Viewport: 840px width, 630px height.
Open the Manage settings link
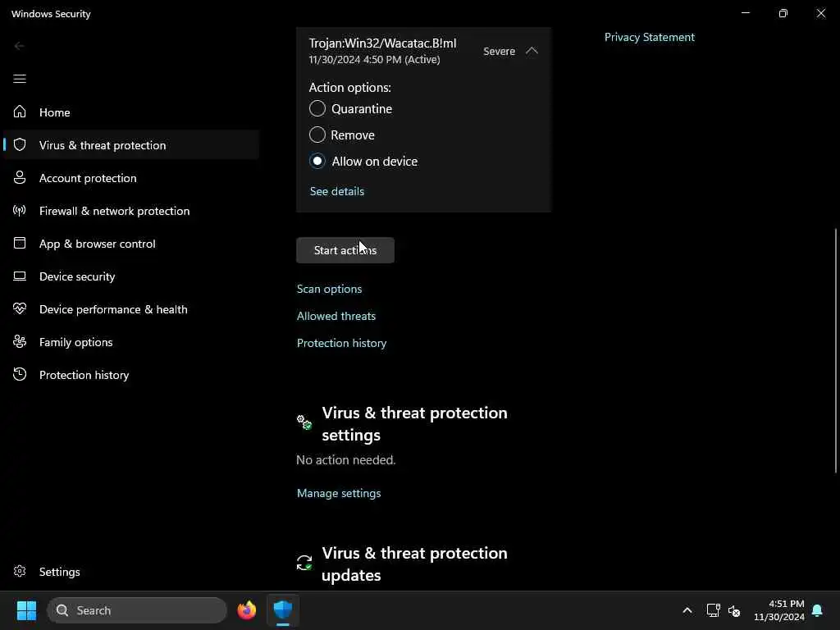pyautogui.click(x=339, y=493)
